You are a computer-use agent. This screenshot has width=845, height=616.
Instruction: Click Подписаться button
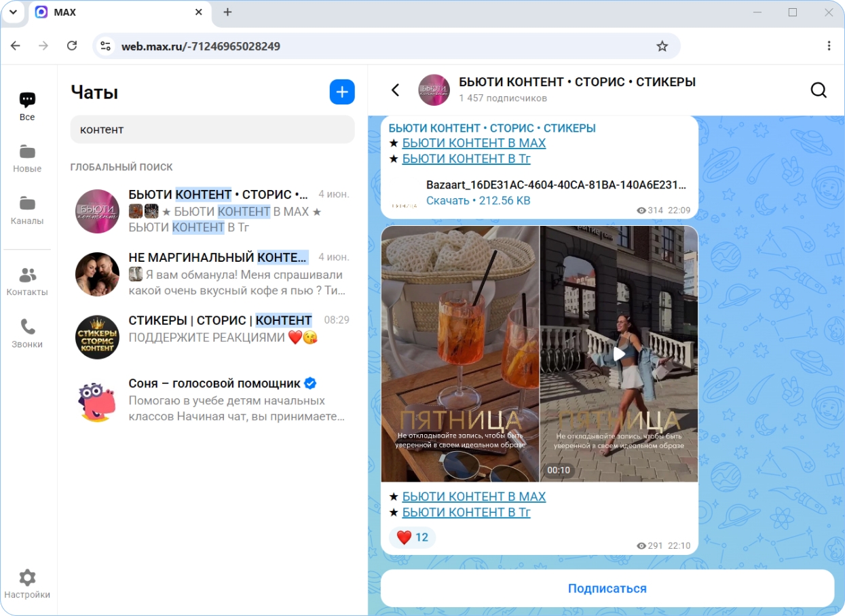coord(607,588)
